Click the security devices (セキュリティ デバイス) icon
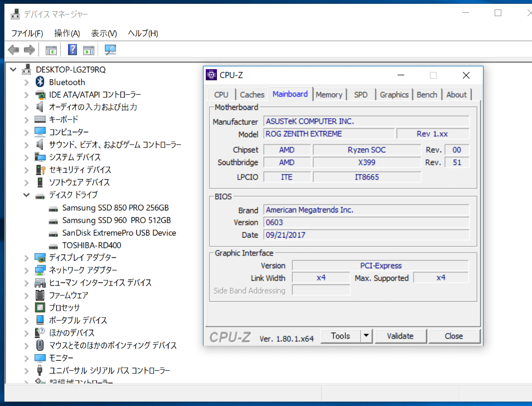The width and height of the screenshot is (532, 406). [x=40, y=170]
